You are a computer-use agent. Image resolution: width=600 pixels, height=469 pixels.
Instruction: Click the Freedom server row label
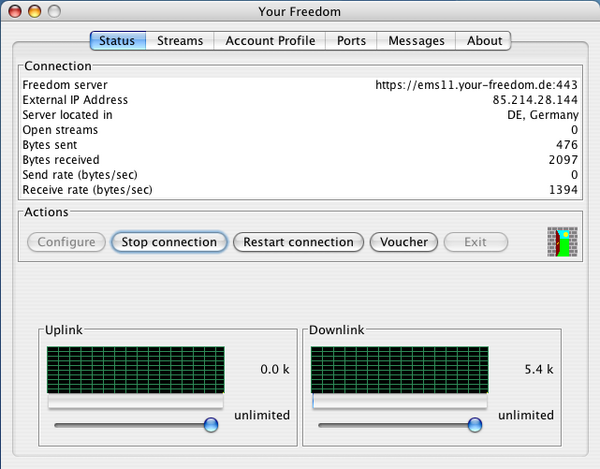65,85
